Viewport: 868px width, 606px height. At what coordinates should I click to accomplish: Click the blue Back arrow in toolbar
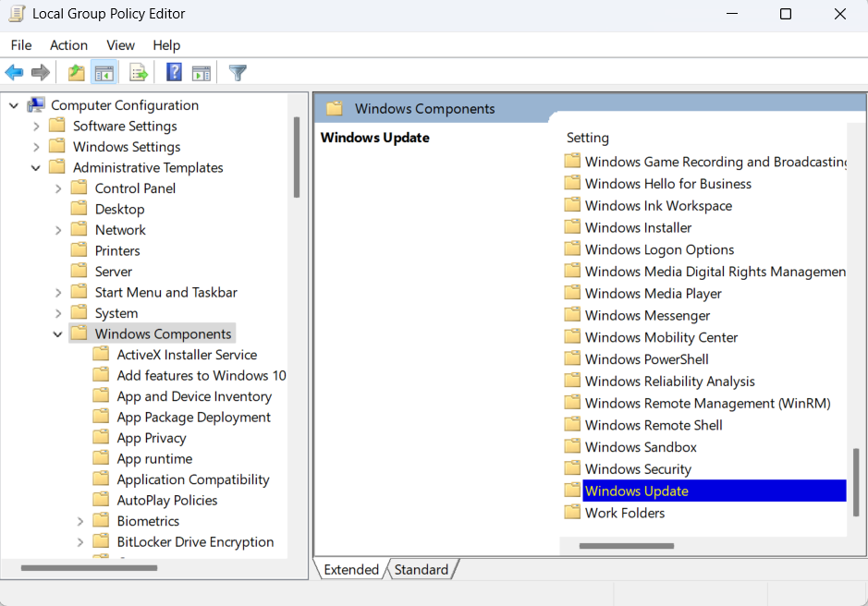click(x=14, y=72)
